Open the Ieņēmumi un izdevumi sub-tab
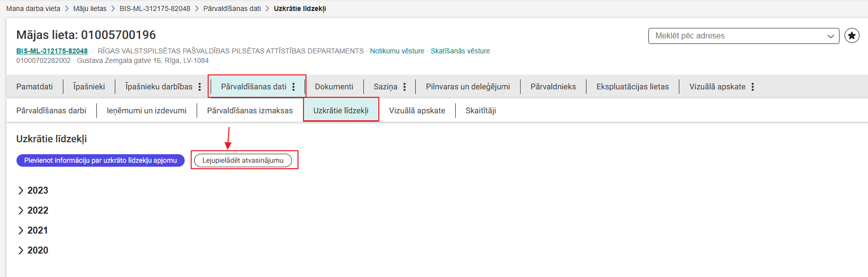The image size is (868, 277). coord(147,111)
